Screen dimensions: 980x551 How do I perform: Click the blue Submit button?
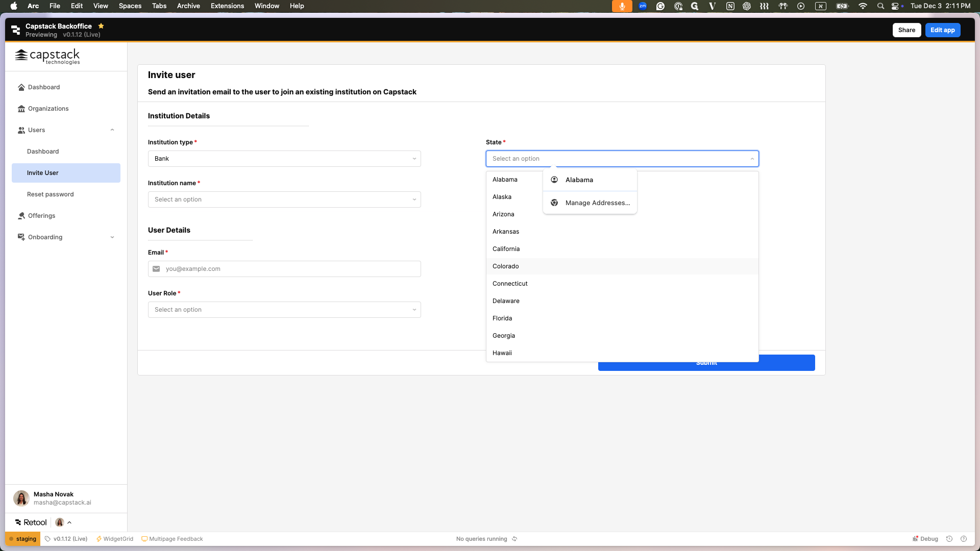point(706,363)
